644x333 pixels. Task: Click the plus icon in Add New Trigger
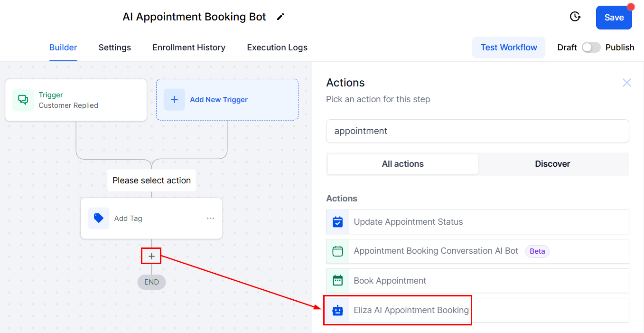(x=174, y=100)
